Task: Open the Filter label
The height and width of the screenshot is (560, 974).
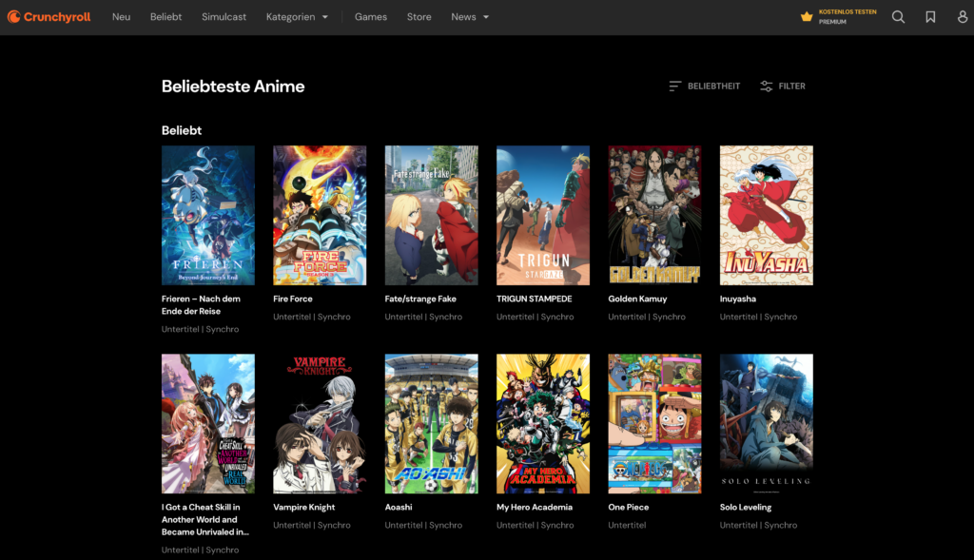Action: 792,87
